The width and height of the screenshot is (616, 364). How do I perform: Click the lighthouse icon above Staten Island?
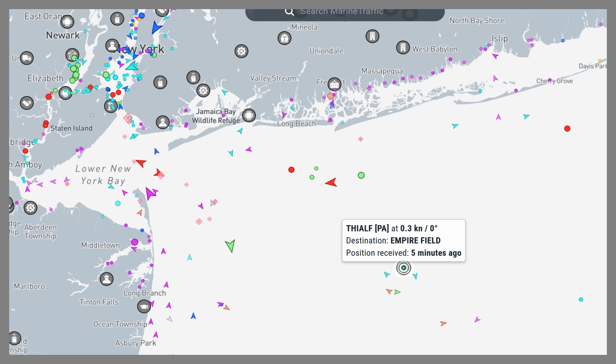click(111, 106)
